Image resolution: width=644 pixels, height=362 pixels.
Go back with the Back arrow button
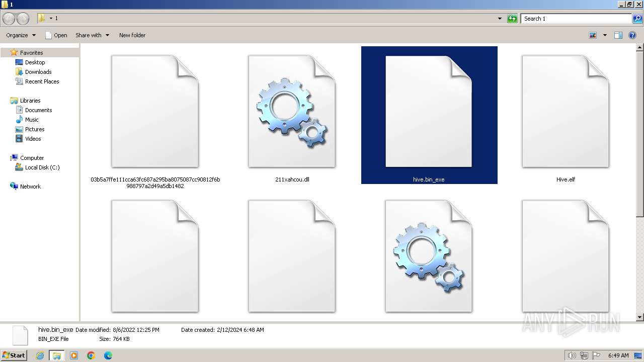(9, 19)
